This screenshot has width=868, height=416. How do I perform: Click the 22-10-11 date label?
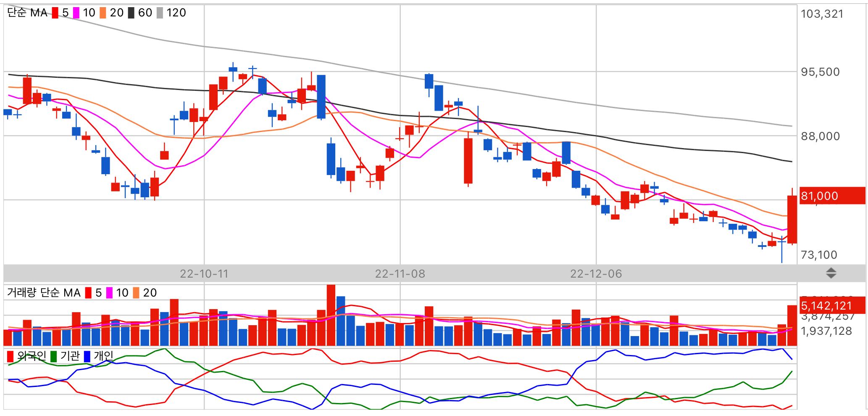(204, 274)
